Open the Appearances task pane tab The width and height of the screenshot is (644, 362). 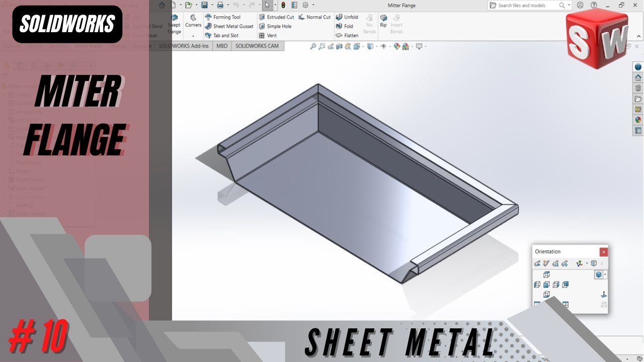pos(638,120)
